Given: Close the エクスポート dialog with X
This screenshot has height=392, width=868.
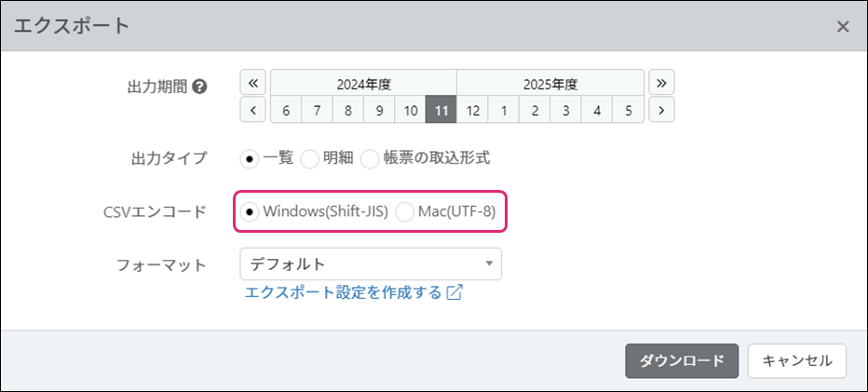Looking at the screenshot, I should pyautogui.click(x=843, y=26).
